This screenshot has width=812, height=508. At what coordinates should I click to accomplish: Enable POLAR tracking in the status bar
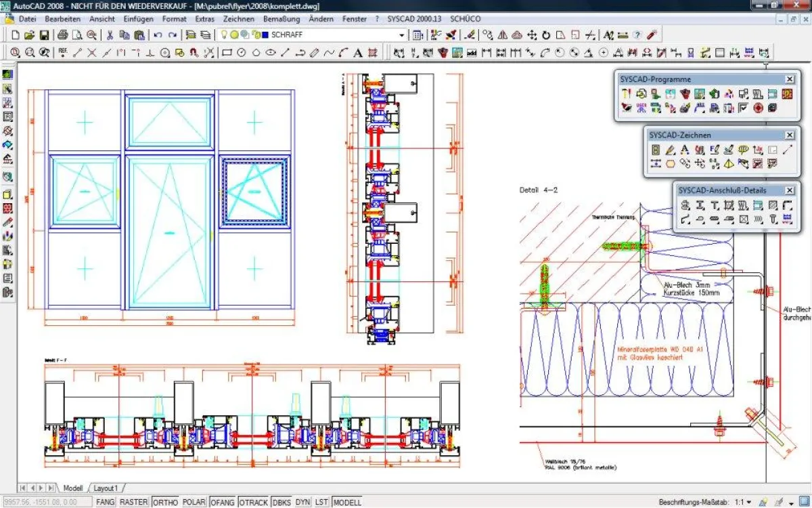coord(193,502)
